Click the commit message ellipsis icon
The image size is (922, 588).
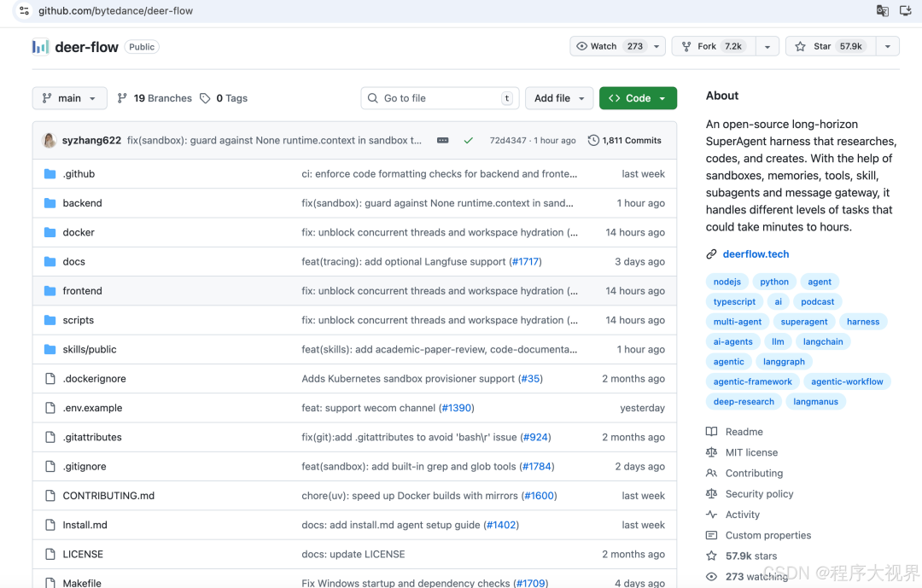442,141
